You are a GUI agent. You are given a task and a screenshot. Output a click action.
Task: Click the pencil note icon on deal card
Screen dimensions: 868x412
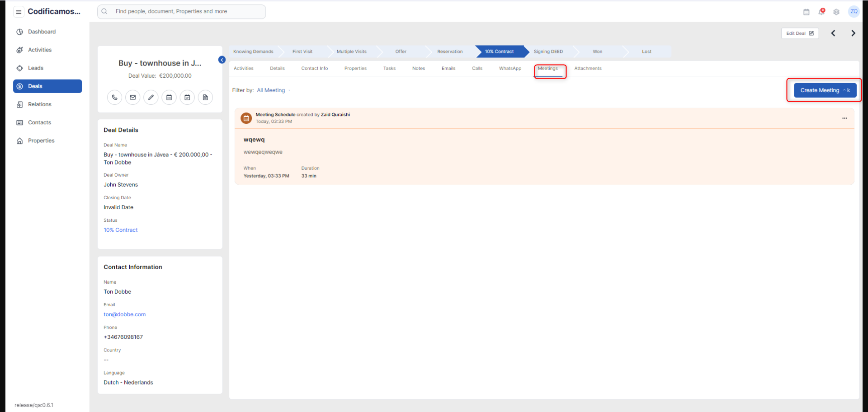(151, 98)
